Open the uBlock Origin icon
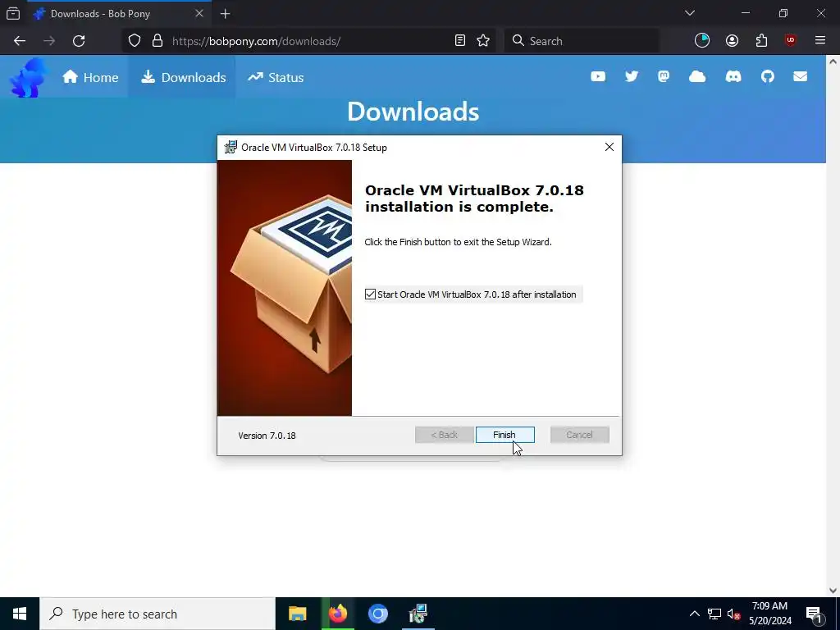The width and height of the screenshot is (840, 630). coord(791,41)
